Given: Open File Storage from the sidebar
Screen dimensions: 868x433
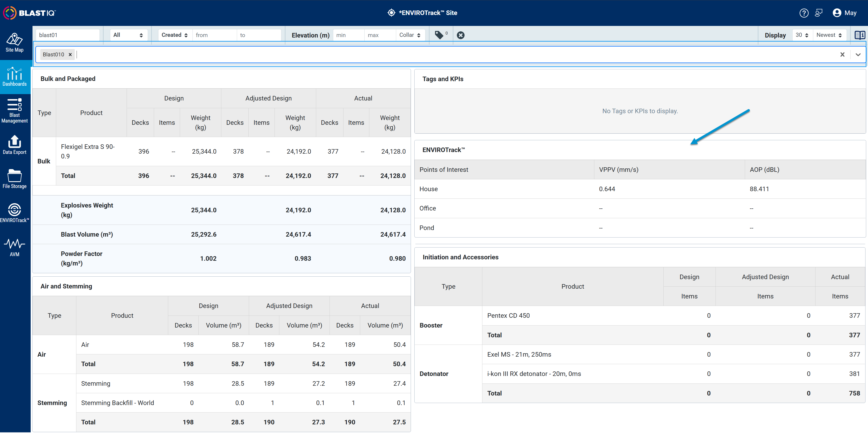Looking at the screenshot, I should tap(15, 179).
